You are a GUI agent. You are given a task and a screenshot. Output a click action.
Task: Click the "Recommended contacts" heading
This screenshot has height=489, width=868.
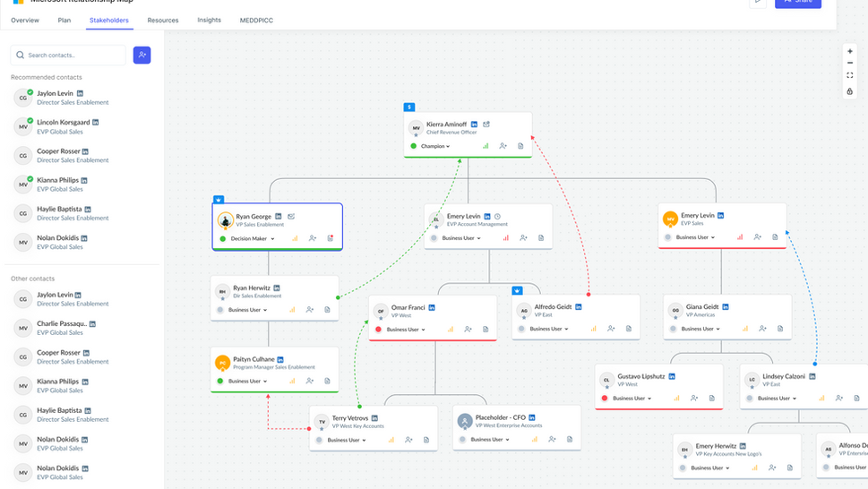pyautogui.click(x=47, y=77)
